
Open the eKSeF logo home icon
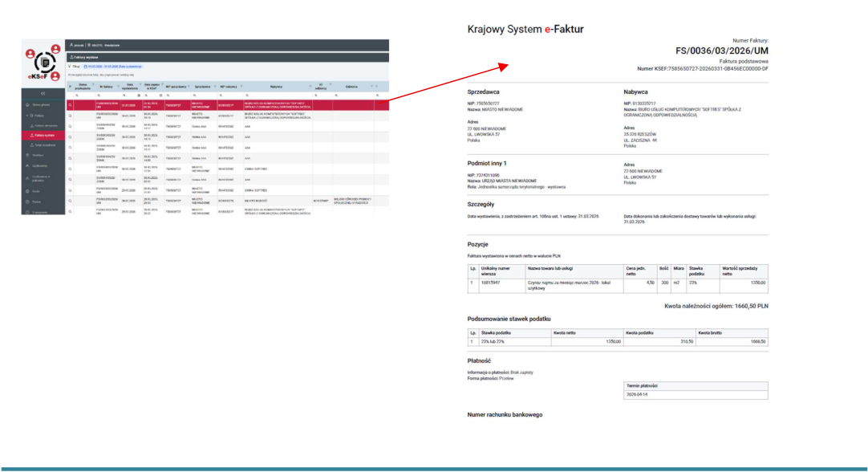pyautogui.click(x=44, y=63)
